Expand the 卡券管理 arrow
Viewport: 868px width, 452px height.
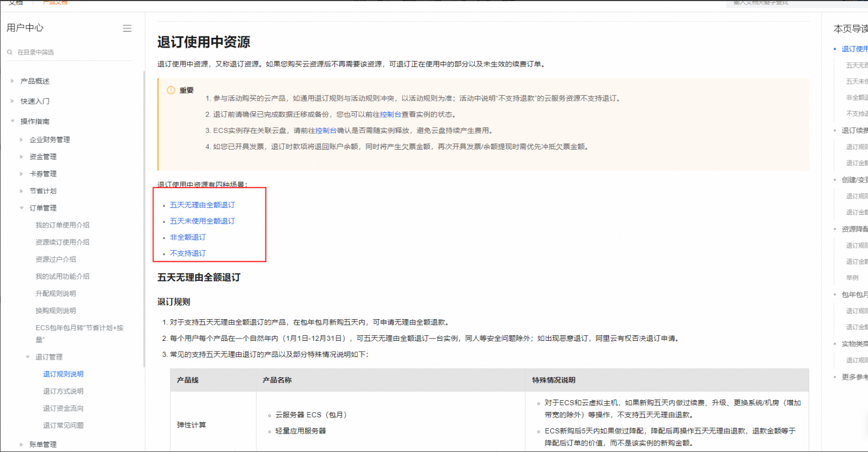point(22,174)
